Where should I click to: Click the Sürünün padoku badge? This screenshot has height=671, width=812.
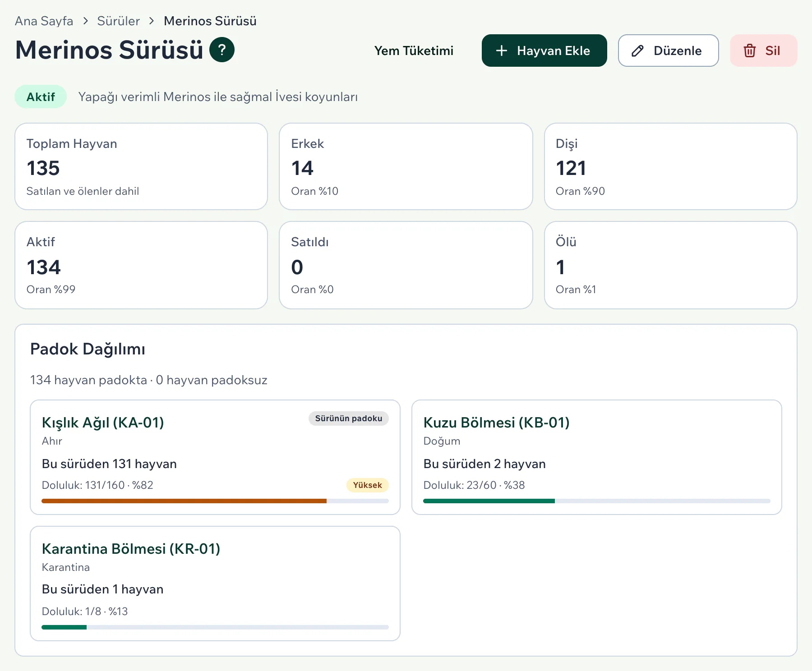click(x=349, y=418)
